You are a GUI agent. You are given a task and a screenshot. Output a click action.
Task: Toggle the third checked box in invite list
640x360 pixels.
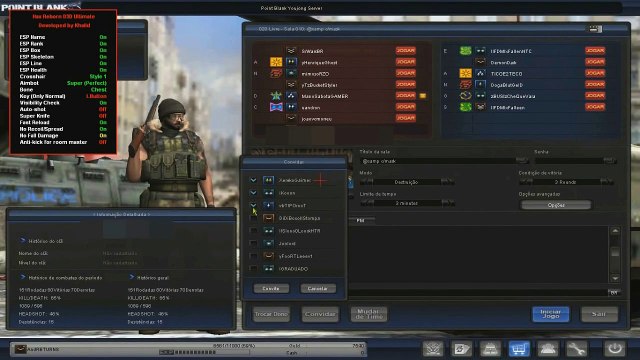coord(253,205)
